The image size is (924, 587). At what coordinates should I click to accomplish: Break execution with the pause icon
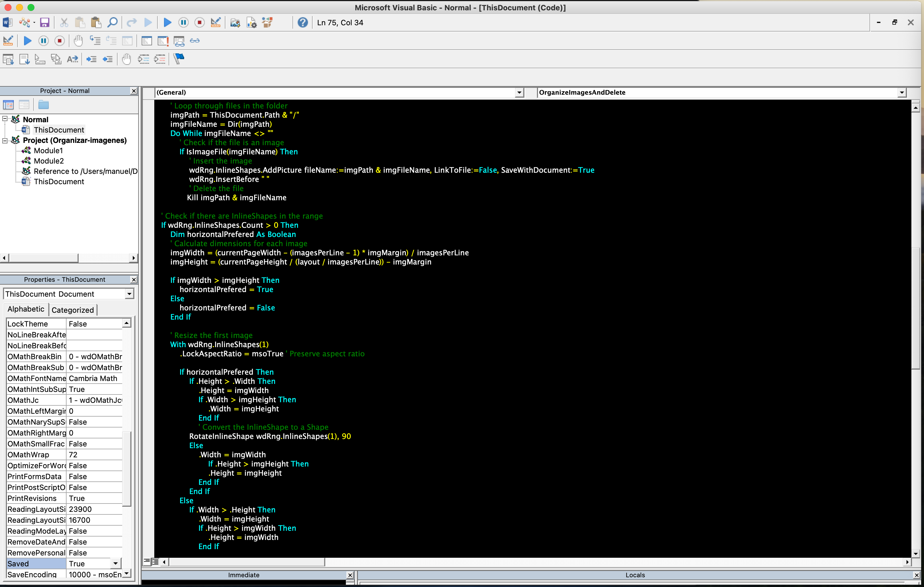point(184,22)
